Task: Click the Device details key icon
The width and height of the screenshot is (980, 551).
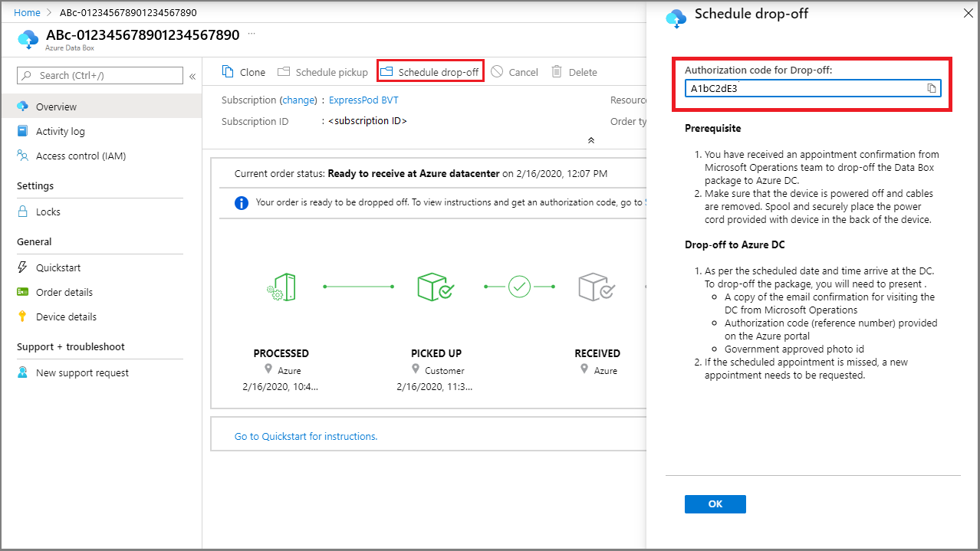Action: (22, 316)
